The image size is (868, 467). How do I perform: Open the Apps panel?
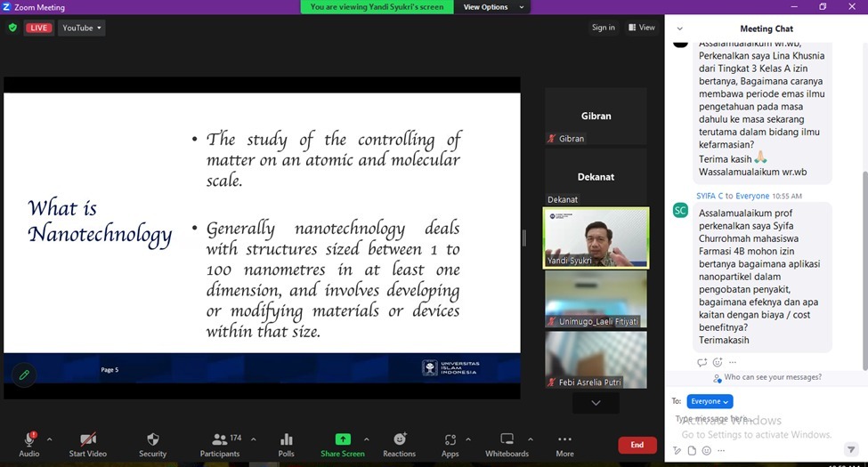pyautogui.click(x=450, y=444)
